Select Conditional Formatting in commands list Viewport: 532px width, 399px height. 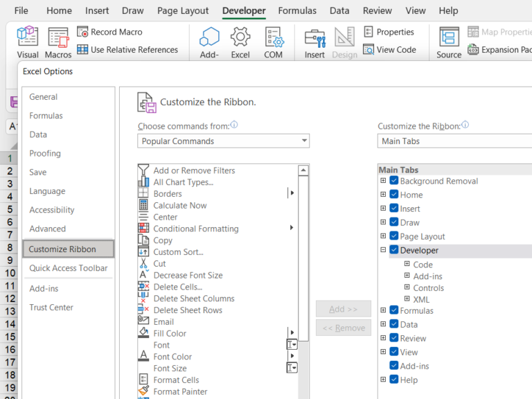click(196, 229)
